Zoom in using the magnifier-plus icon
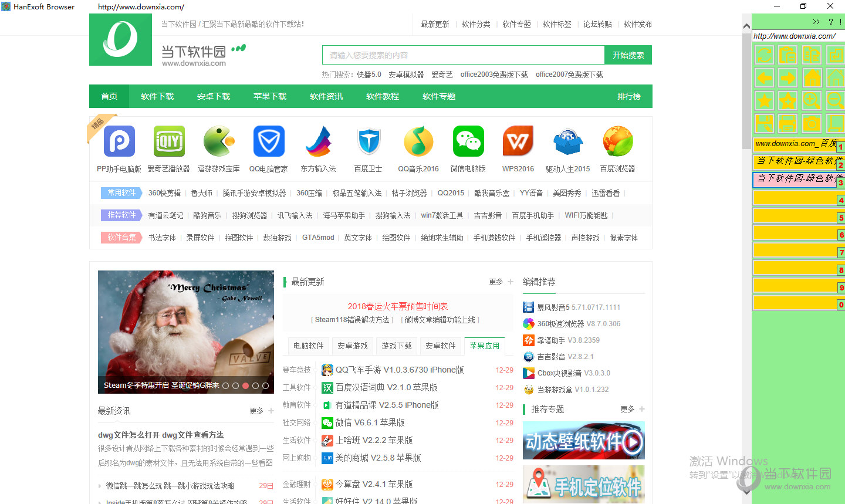This screenshot has height=504, width=845. 812,100
